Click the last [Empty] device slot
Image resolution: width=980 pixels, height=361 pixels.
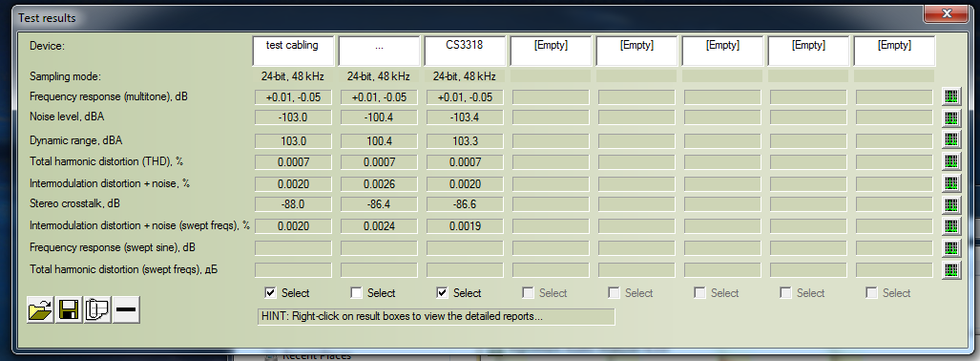tap(894, 51)
